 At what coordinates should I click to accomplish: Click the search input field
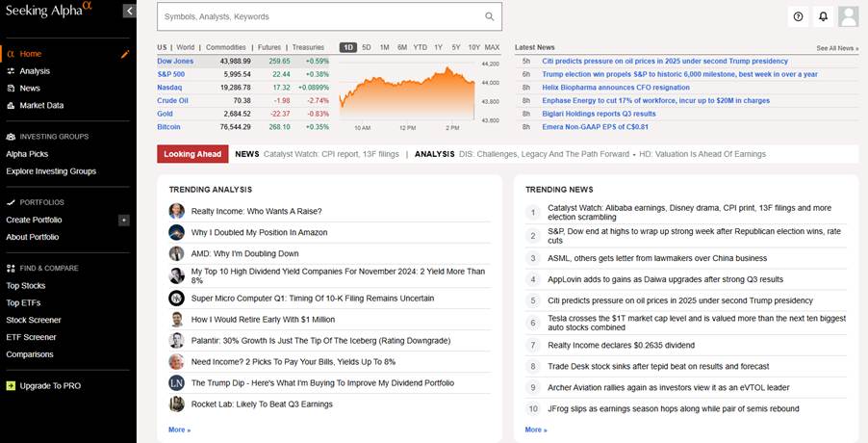pos(329,16)
